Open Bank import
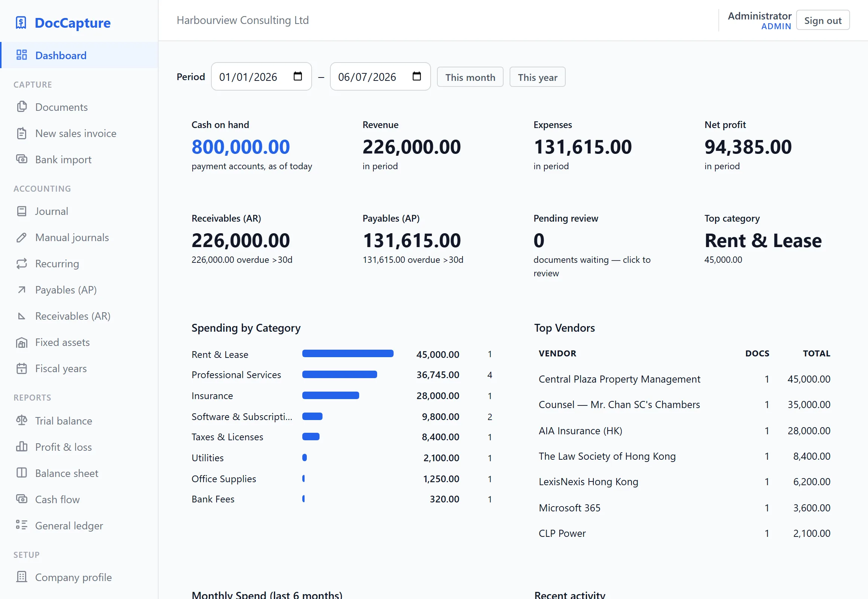Viewport: 868px width, 599px height. click(79, 159)
